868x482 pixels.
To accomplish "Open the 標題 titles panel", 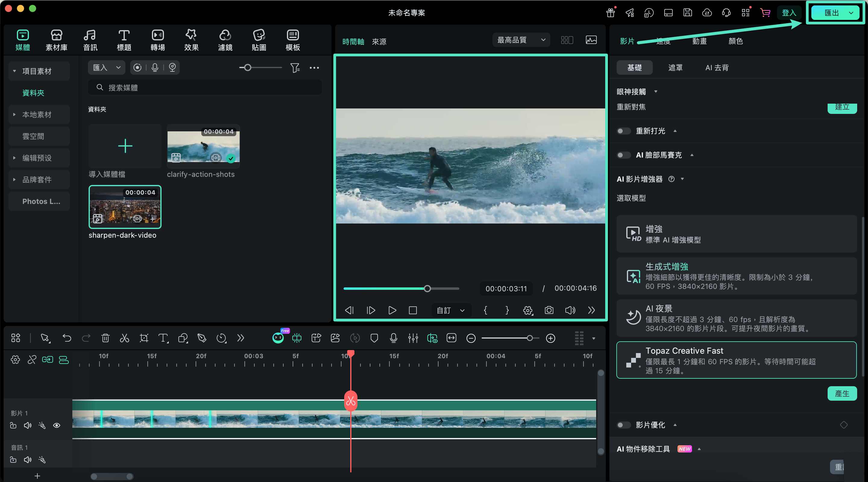I will [x=124, y=40].
